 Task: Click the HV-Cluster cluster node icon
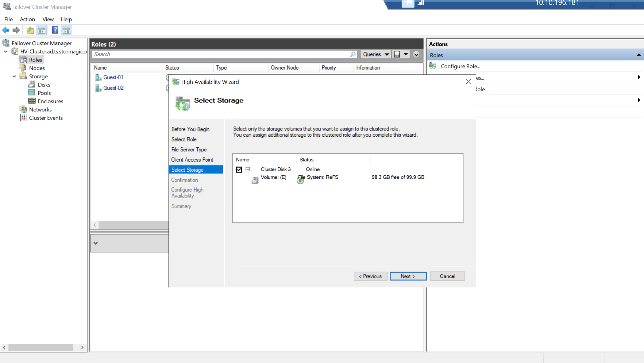tap(14, 51)
